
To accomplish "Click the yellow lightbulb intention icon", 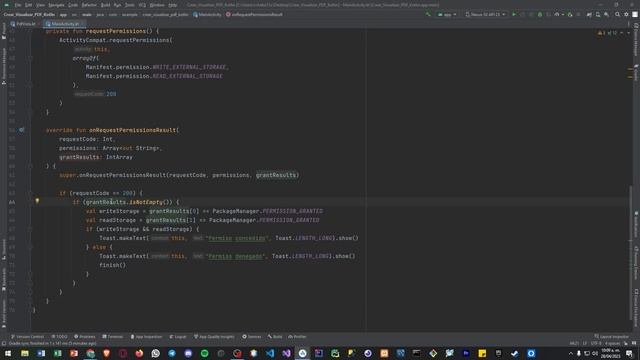I will (x=37, y=201).
